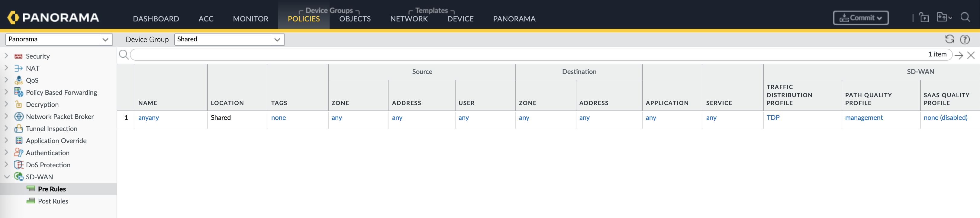Click the search magnifier in top bar
The width and height of the screenshot is (980, 218).
coord(965,18)
